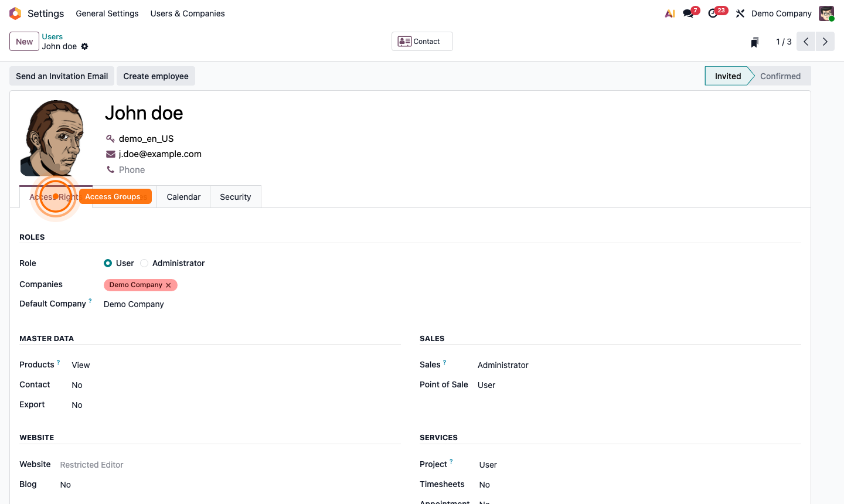
Task: Click the tools/support icon in the top bar
Action: coord(740,13)
